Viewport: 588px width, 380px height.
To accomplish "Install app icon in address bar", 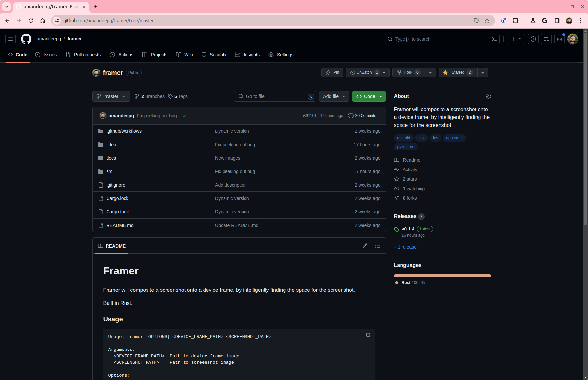I will pyautogui.click(x=477, y=21).
